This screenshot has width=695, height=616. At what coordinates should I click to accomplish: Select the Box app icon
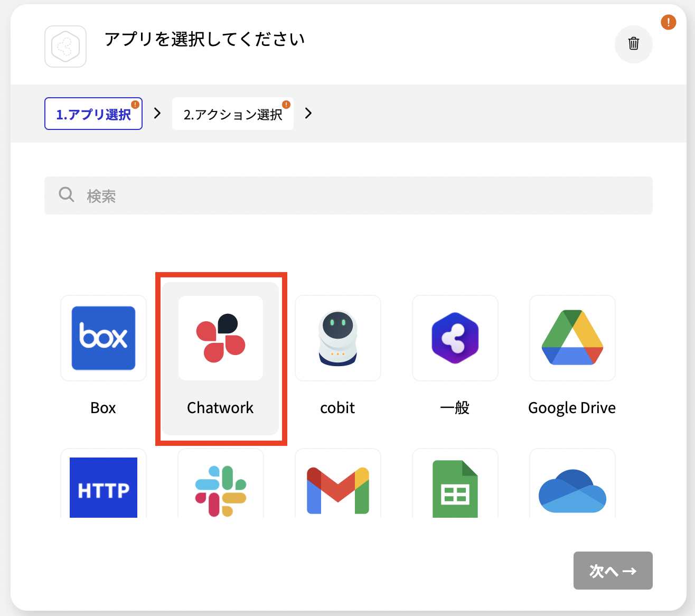104,338
